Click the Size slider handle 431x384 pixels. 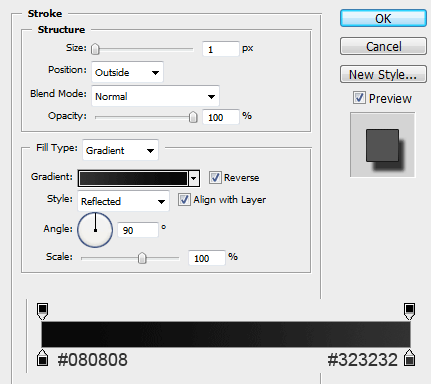(95, 49)
